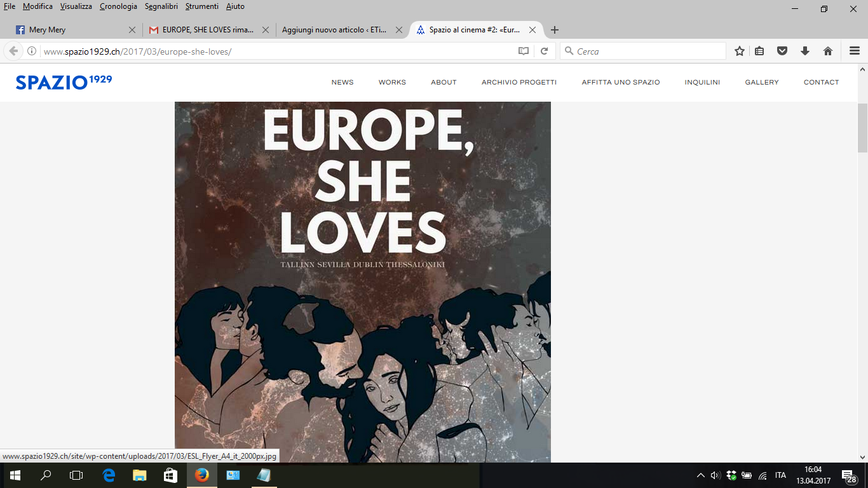
Task: Open Task View on taskbar
Action: 76,475
